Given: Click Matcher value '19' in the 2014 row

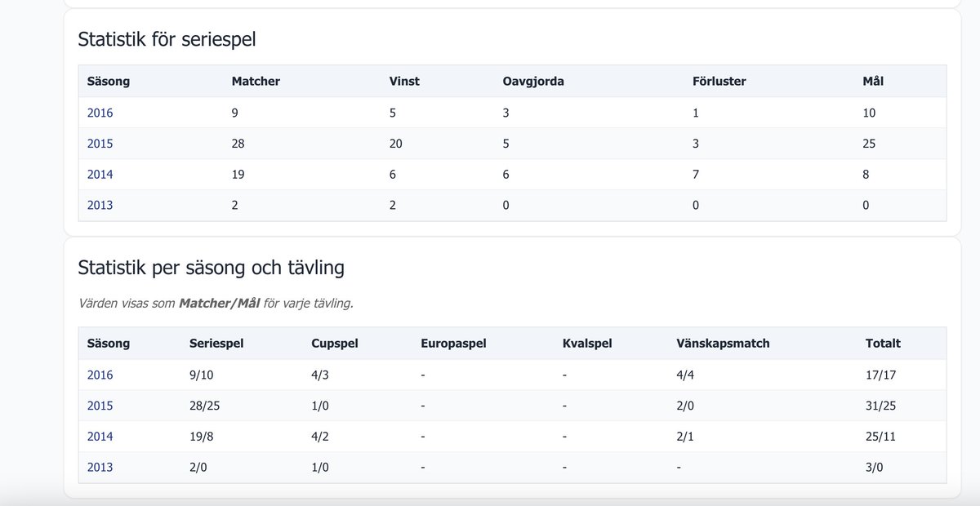Looking at the screenshot, I should (238, 175).
